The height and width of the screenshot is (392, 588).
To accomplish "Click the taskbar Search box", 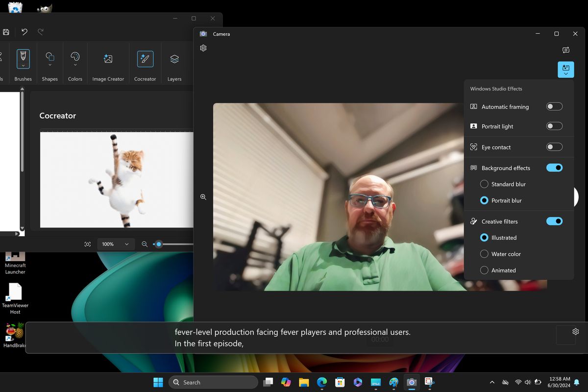I will tap(213, 382).
